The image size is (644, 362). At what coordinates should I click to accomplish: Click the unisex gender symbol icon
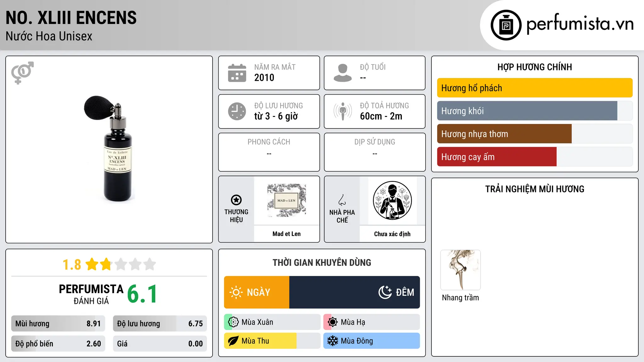tap(22, 73)
